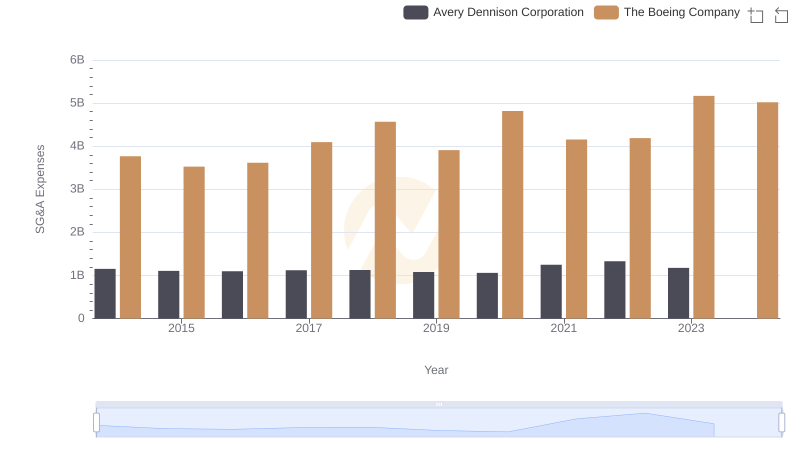Click the zoom reset icon
Viewport: 800px width, 461px height.
point(781,15)
